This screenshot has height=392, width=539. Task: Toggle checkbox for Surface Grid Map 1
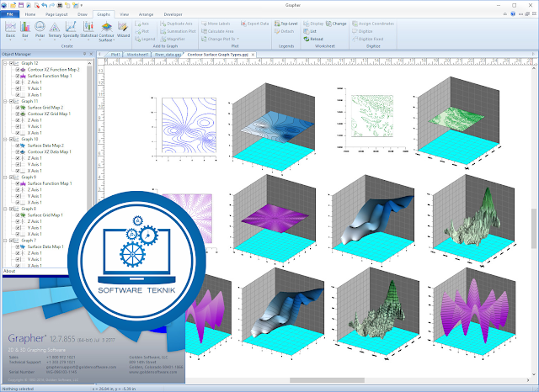[17, 215]
